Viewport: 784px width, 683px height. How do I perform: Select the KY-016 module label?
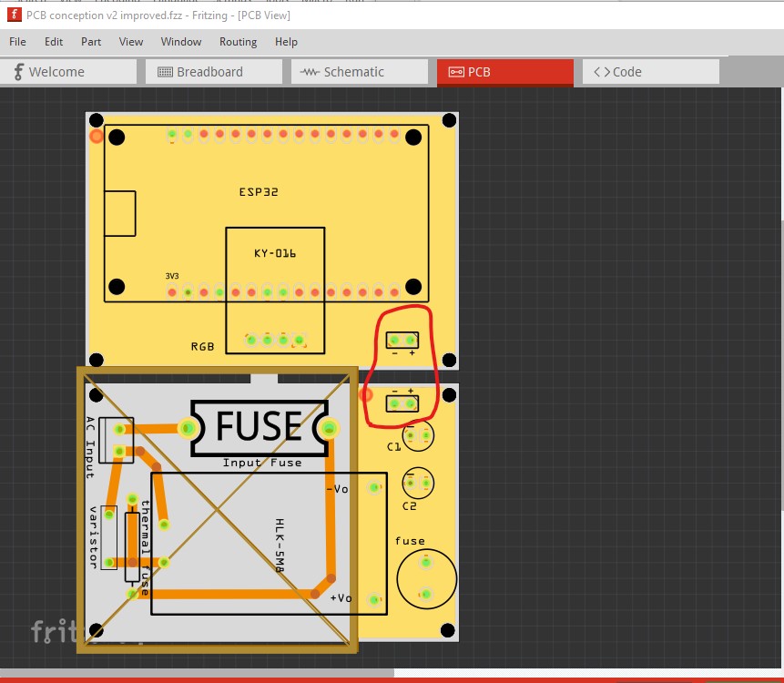[275, 253]
